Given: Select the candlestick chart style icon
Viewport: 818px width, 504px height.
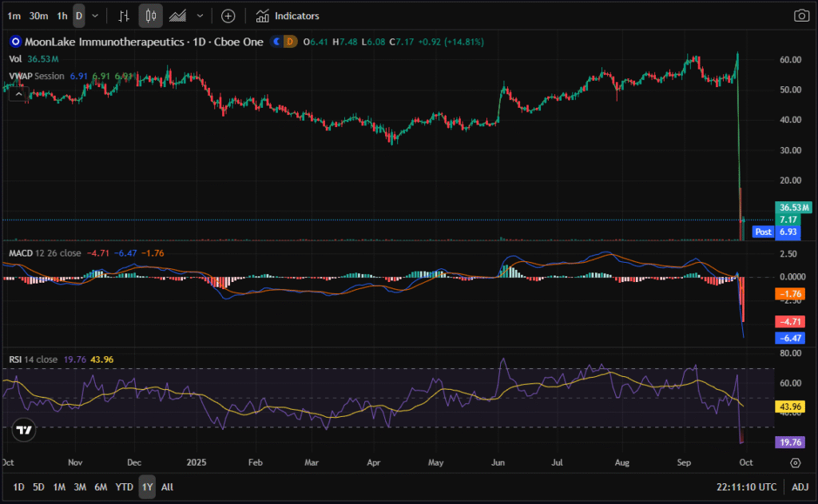Looking at the screenshot, I should 150,16.
